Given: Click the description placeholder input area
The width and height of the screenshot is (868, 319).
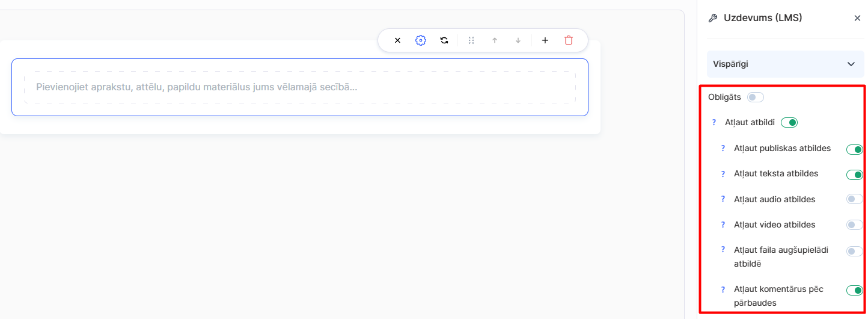Looking at the screenshot, I should [x=299, y=87].
